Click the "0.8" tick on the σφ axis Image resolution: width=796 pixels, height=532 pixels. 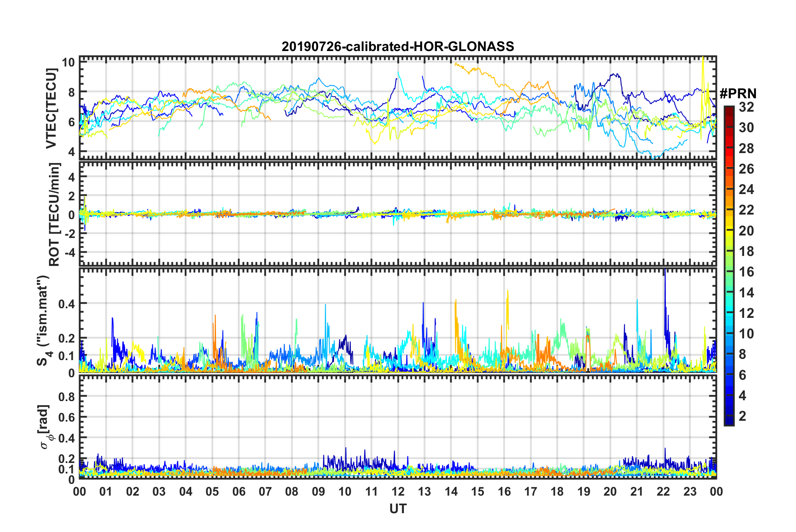click(67, 396)
